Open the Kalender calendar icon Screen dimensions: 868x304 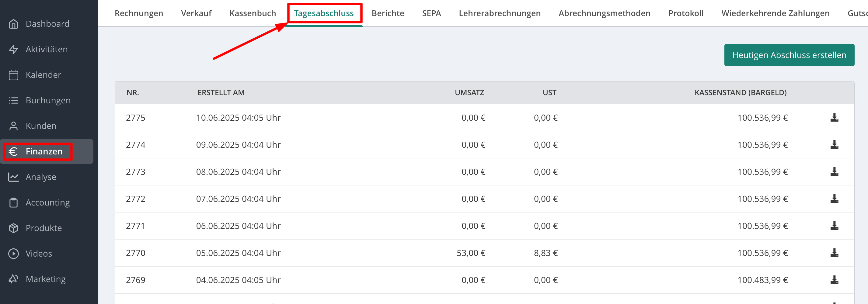click(13, 75)
